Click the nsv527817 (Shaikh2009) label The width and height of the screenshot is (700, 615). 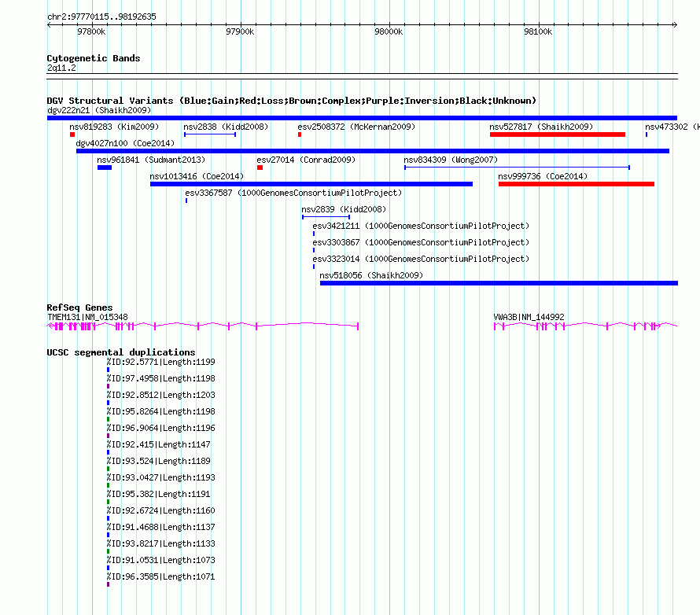click(x=541, y=127)
